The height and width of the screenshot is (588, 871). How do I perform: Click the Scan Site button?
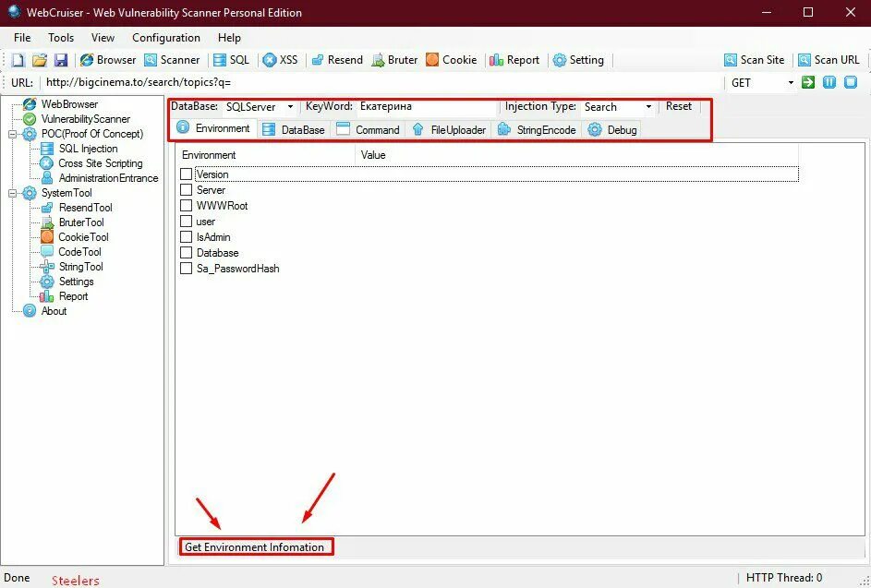754,60
